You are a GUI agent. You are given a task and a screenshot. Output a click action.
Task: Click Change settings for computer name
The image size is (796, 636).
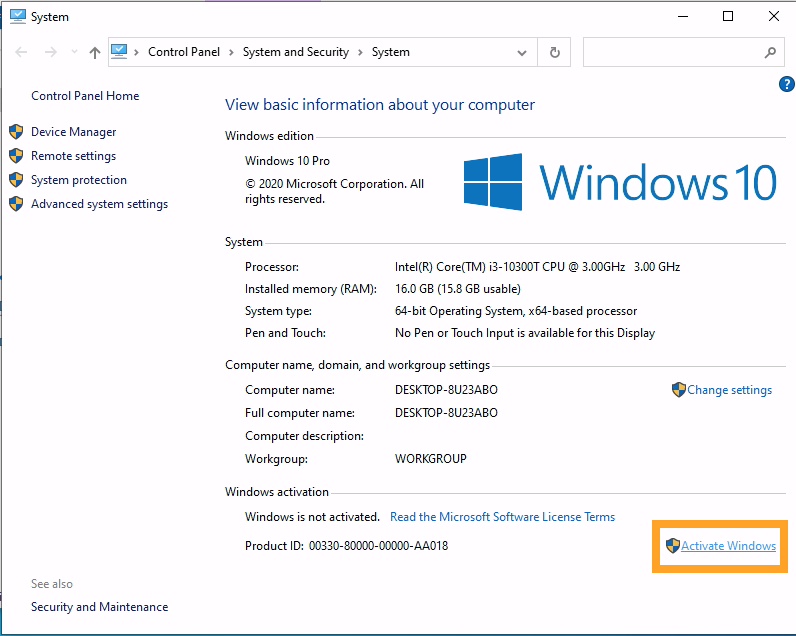729,390
